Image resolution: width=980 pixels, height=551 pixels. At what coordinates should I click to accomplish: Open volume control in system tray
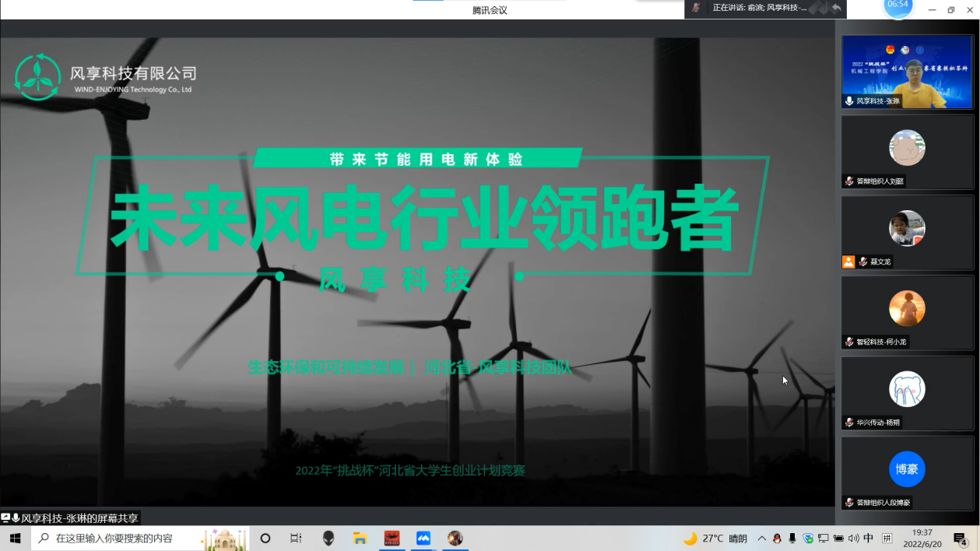(853, 539)
